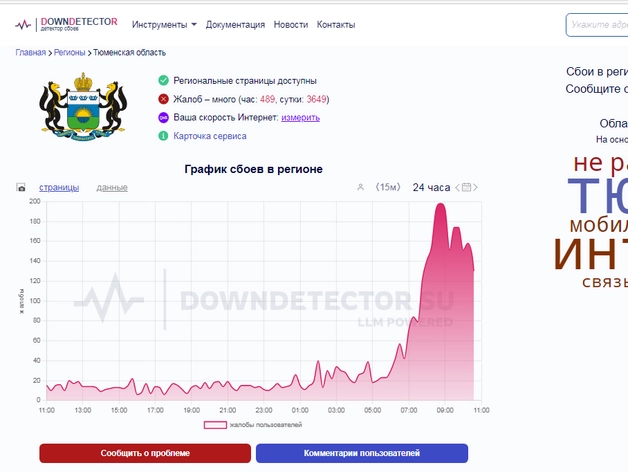This screenshot has height=472, width=628.
Task: Switch to the страницы chart tab
Action: coord(59,188)
